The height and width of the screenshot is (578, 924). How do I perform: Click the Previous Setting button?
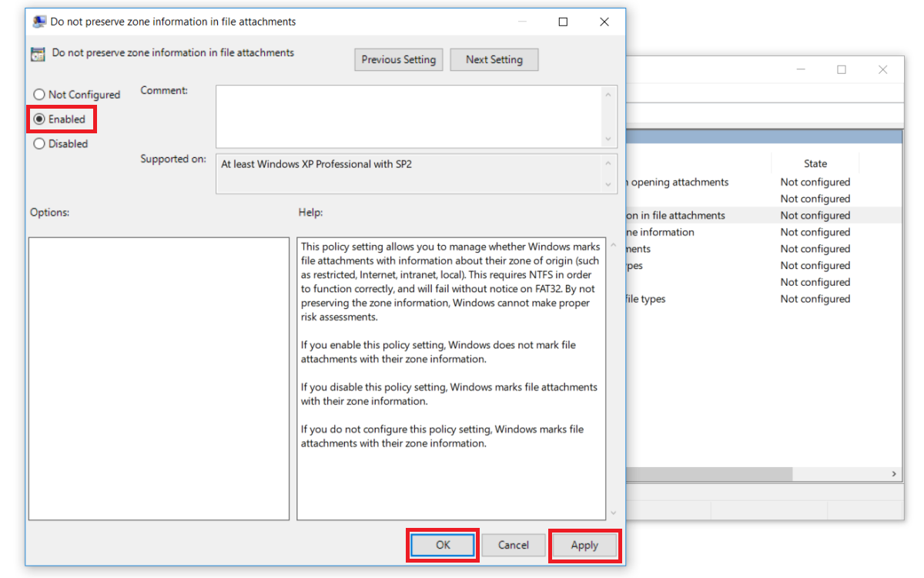tap(398, 59)
